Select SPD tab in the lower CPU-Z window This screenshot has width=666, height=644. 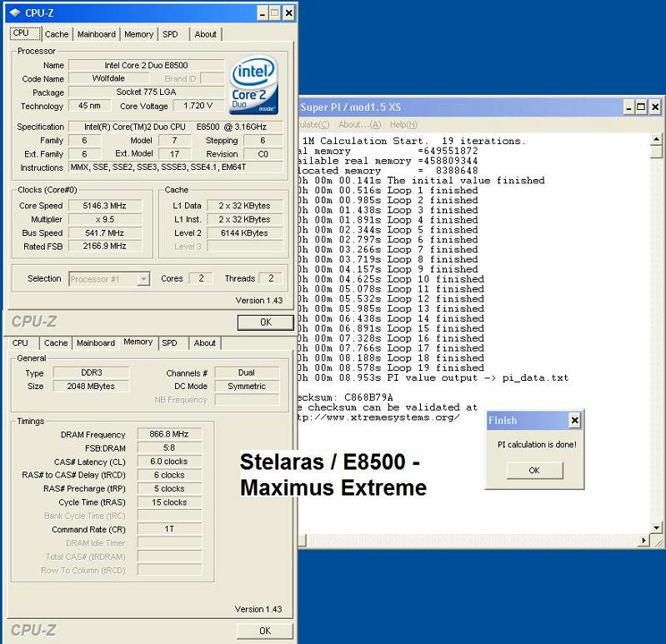coord(169,342)
